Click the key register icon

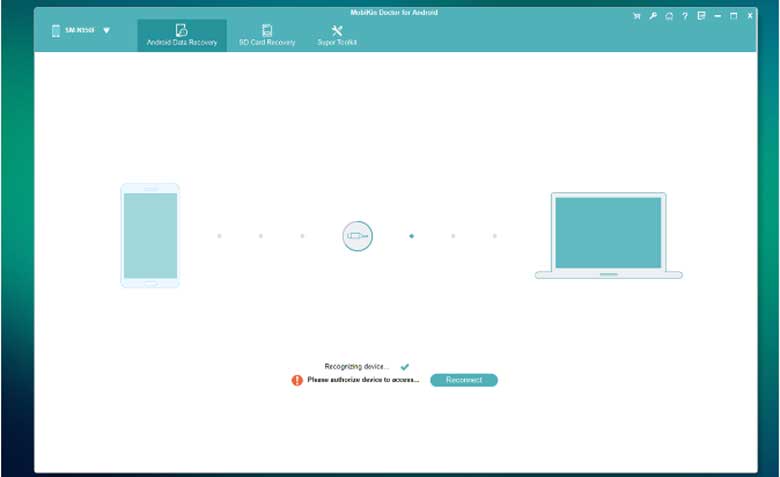click(653, 16)
